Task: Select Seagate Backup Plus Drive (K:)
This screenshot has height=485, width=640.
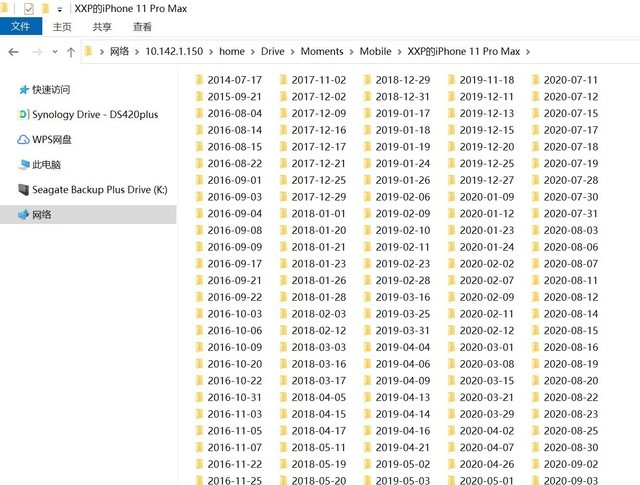Action: [x=100, y=190]
